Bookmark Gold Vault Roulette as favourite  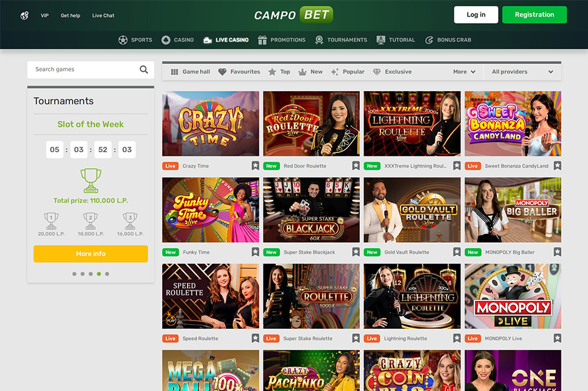pos(457,252)
